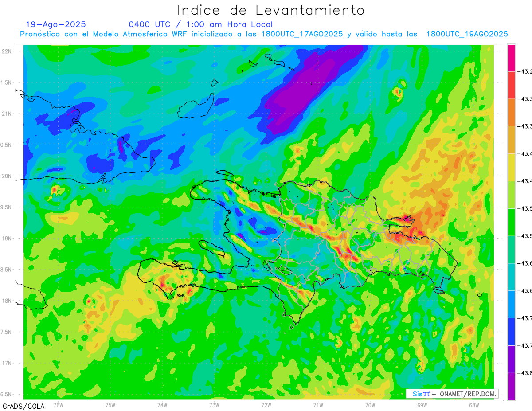Click the '9.5N' latitude label

6,207
